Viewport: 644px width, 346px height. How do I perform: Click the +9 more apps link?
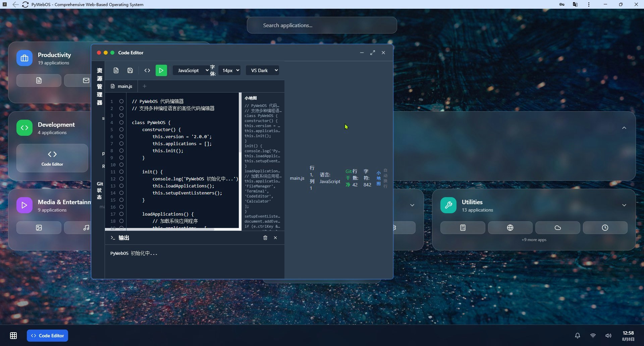(x=534, y=240)
